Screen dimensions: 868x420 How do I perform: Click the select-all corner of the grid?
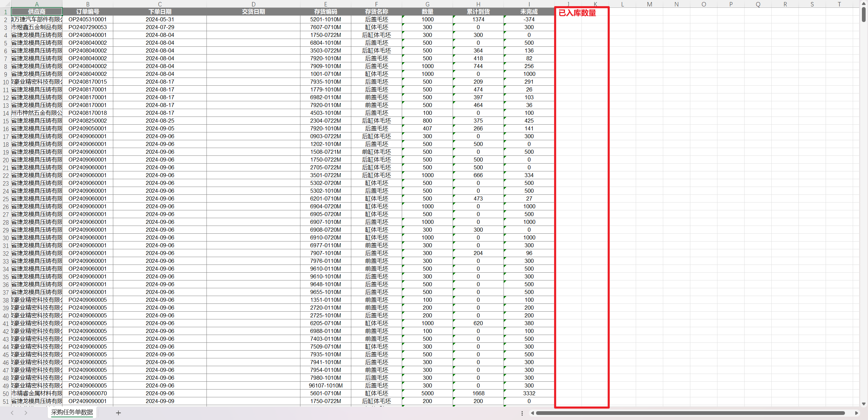coord(5,4)
